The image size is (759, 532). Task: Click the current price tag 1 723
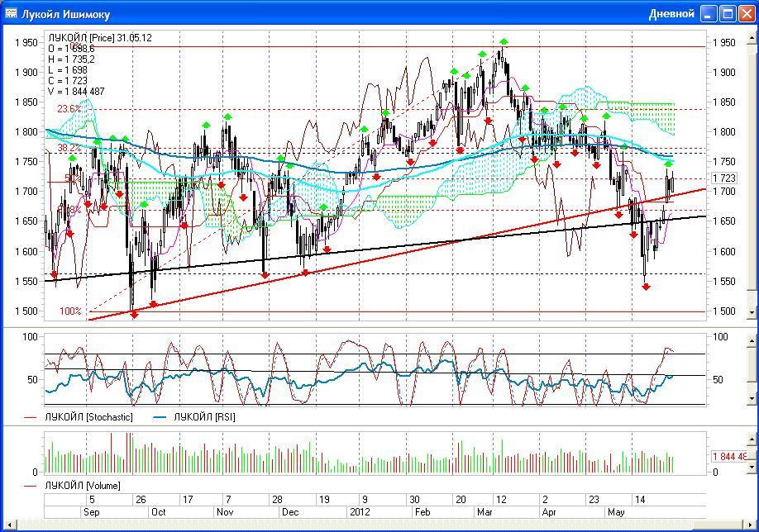(x=724, y=178)
